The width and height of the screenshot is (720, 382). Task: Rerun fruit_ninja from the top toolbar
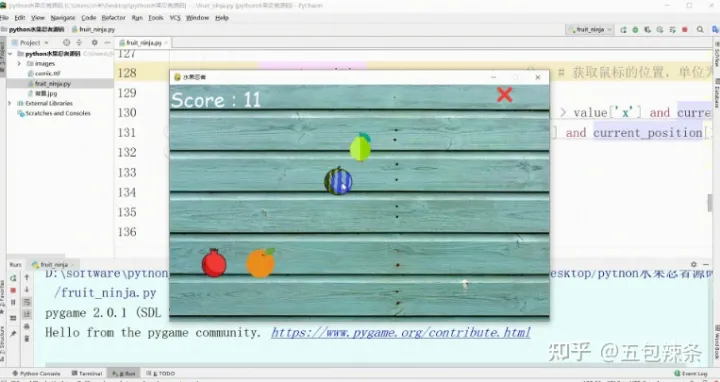[623, 29]
